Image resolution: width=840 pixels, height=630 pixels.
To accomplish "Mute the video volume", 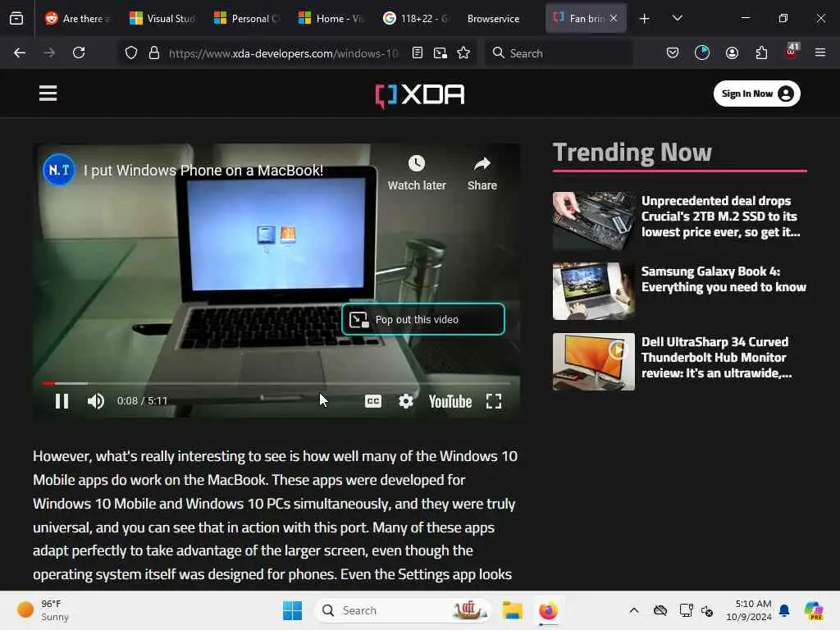I will [x=96, y=401].
